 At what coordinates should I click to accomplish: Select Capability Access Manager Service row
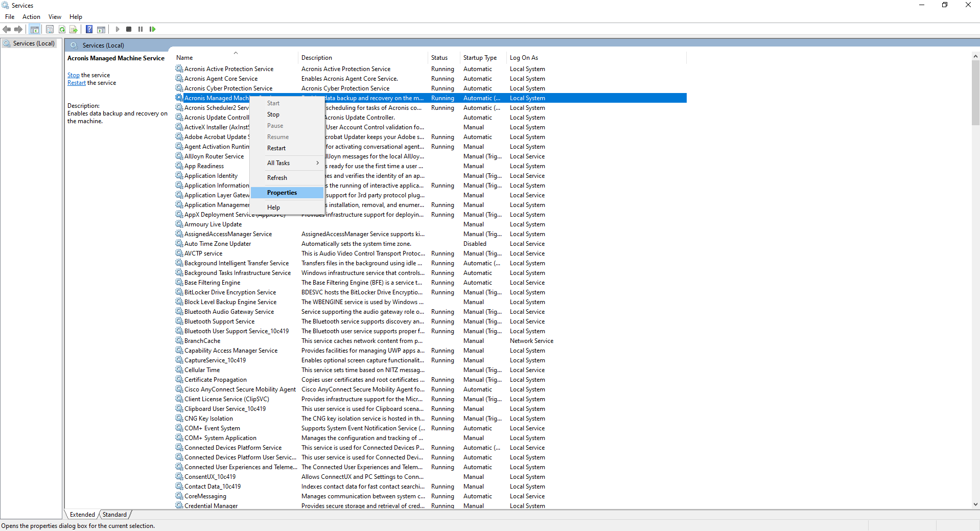point(430,351)
